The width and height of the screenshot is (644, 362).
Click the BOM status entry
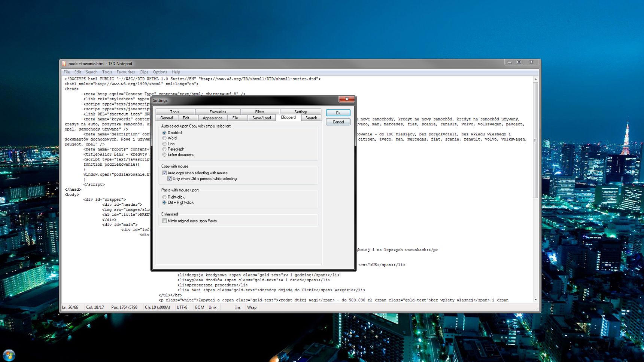[x=200, y=307]
